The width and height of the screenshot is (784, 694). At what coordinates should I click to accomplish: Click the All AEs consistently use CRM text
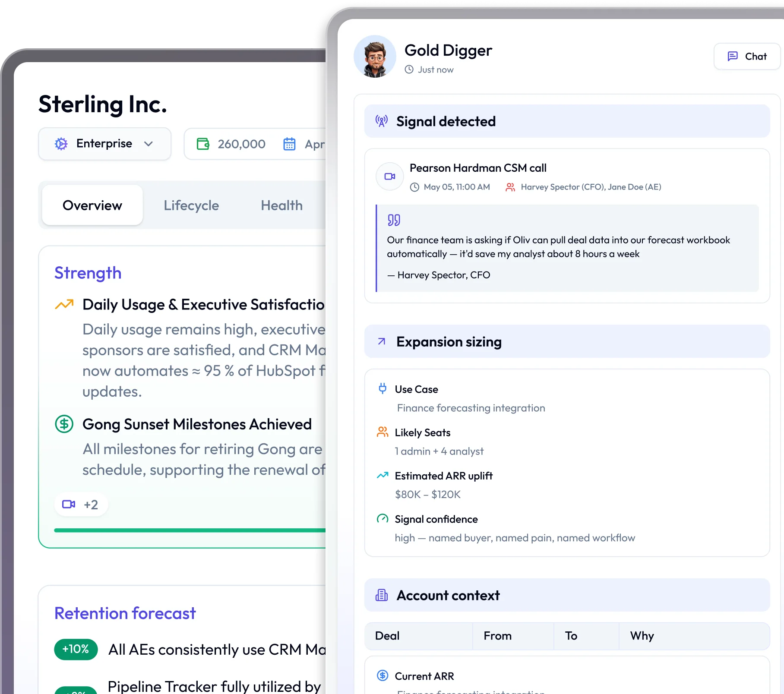pyautogui.click(x=217, y=649)
